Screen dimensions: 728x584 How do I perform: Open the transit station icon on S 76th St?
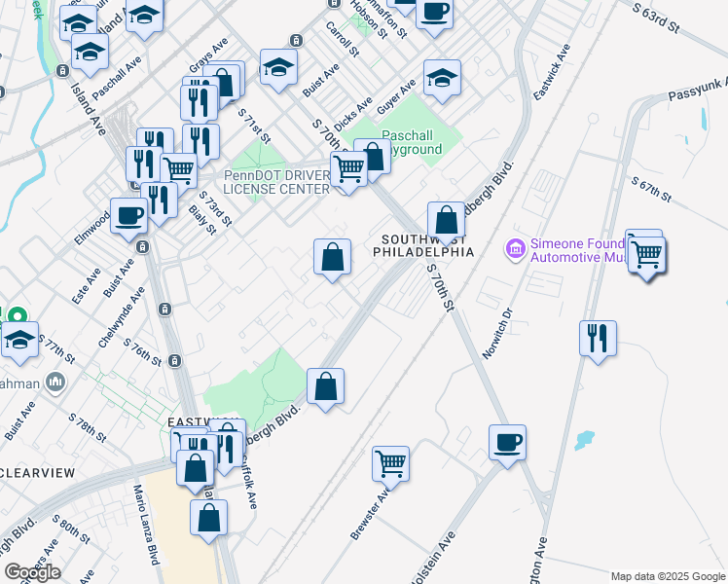pos(174,361)
